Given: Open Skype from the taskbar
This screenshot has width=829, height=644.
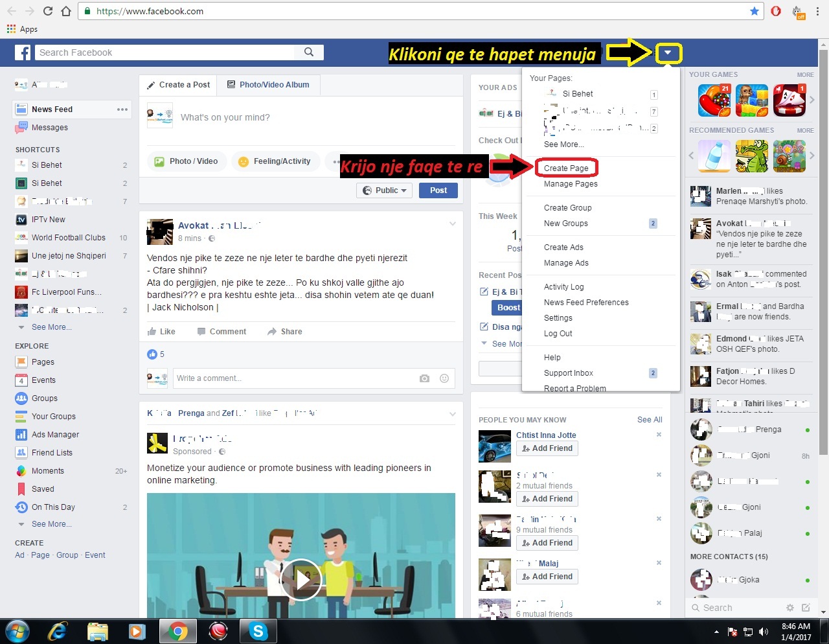Looking at the screenshot, I should click(258, 631).
